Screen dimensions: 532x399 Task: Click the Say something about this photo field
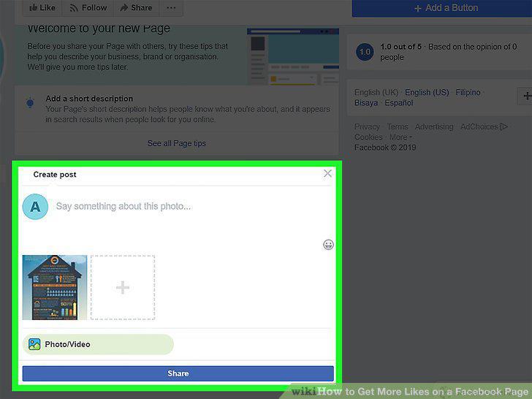[x=123, y=206]
